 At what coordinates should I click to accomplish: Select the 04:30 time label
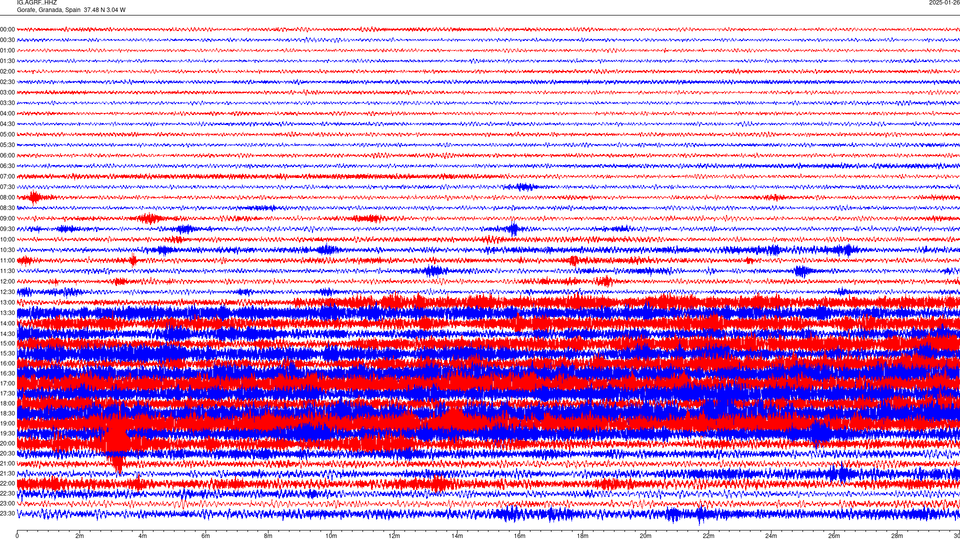(7, 124)
